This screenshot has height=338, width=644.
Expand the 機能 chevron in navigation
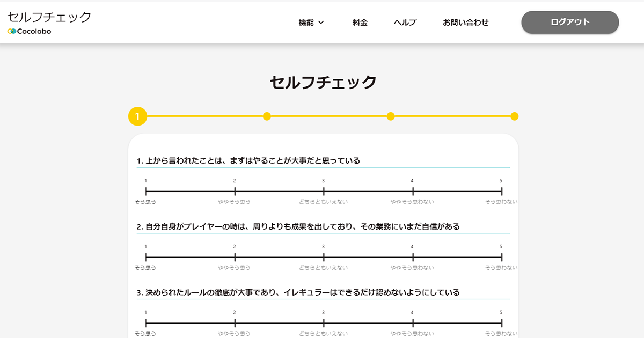tap(321, 23)
